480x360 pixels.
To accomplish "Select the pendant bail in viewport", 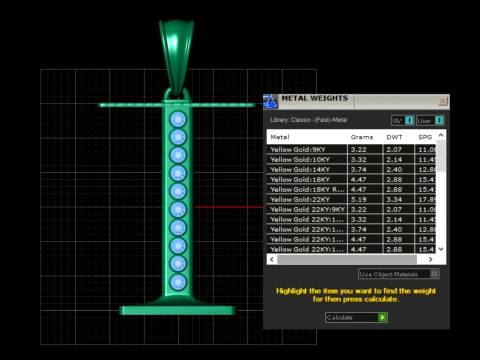I will click(176, 57).
